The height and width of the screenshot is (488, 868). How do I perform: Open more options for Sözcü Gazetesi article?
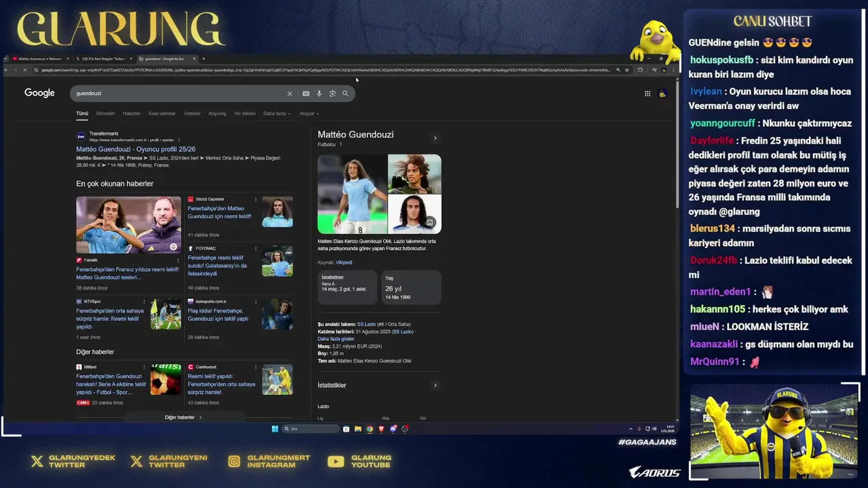click(x=256, y=199)
